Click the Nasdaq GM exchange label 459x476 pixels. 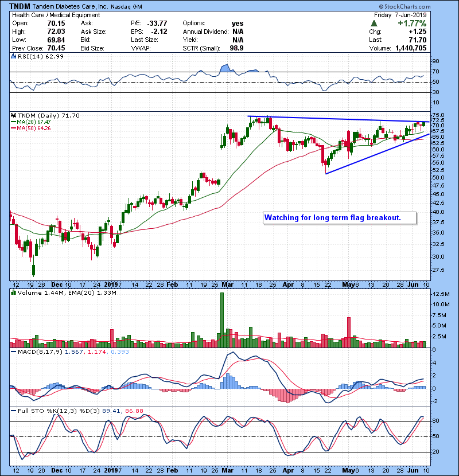coord(126,7)
